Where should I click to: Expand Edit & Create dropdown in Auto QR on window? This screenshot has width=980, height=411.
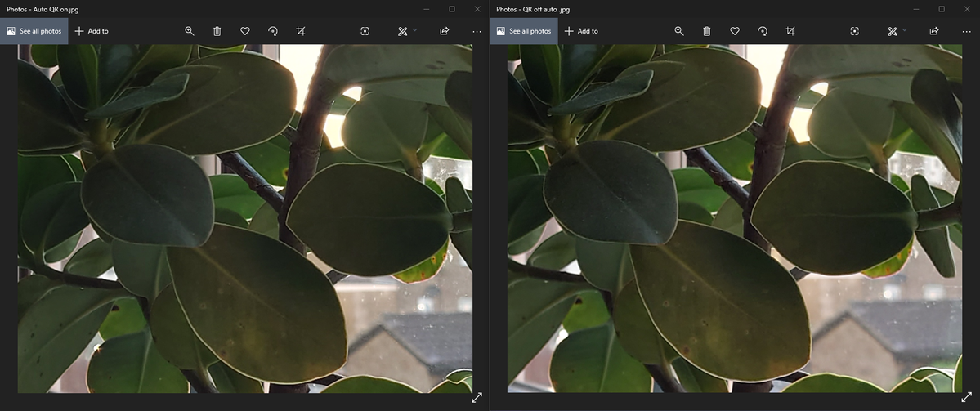point(407,31)
